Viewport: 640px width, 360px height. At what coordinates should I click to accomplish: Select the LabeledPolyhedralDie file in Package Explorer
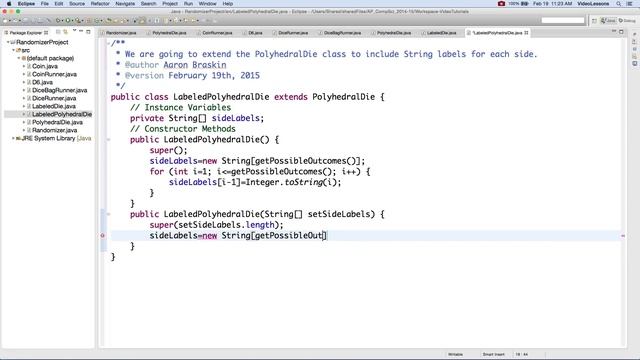62,114
